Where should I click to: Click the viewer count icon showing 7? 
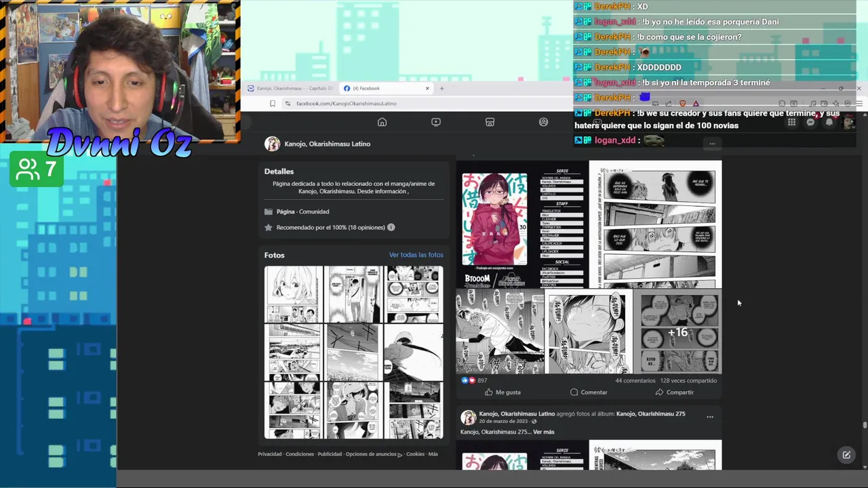28,169
